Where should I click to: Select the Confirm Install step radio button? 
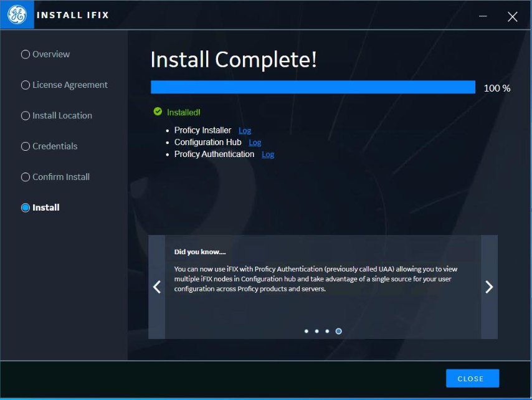tap(26, 177)
